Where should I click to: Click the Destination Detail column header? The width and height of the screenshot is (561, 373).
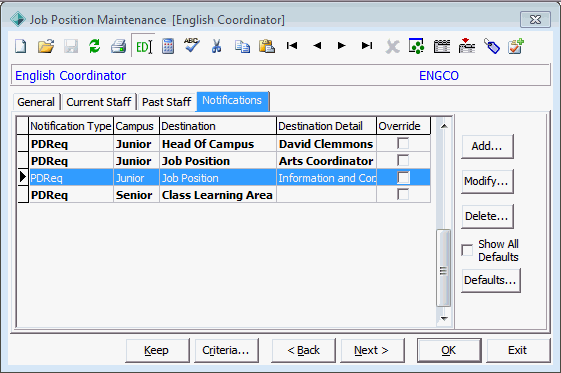(x=326, y=126)
